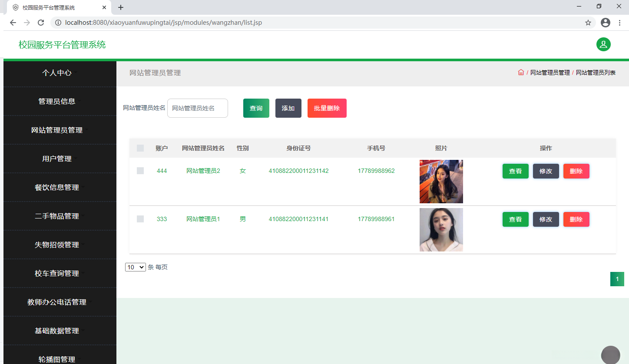Viewport: 629px width, 364px height.
Task: Open the admin profile avatar icon top right
Action: tap(603, 44)
